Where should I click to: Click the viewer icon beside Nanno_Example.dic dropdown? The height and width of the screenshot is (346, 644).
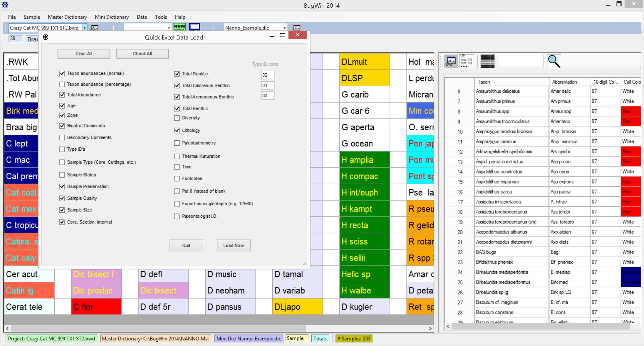tap(297, 27)
